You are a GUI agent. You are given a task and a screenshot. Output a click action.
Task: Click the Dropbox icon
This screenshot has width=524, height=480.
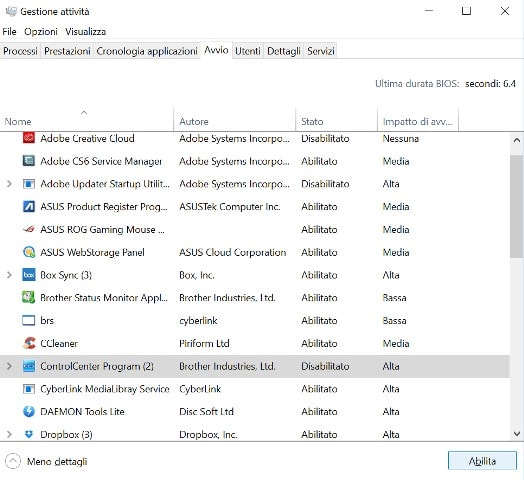(29, 434)
